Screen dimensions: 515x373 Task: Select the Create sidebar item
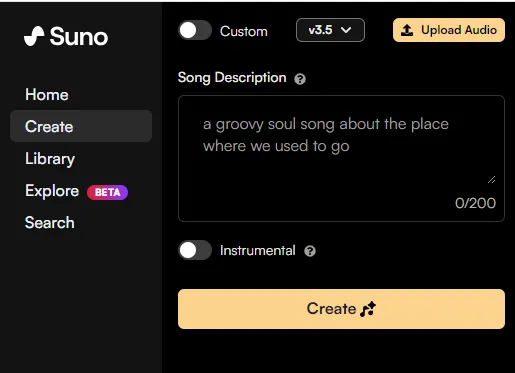81,126
